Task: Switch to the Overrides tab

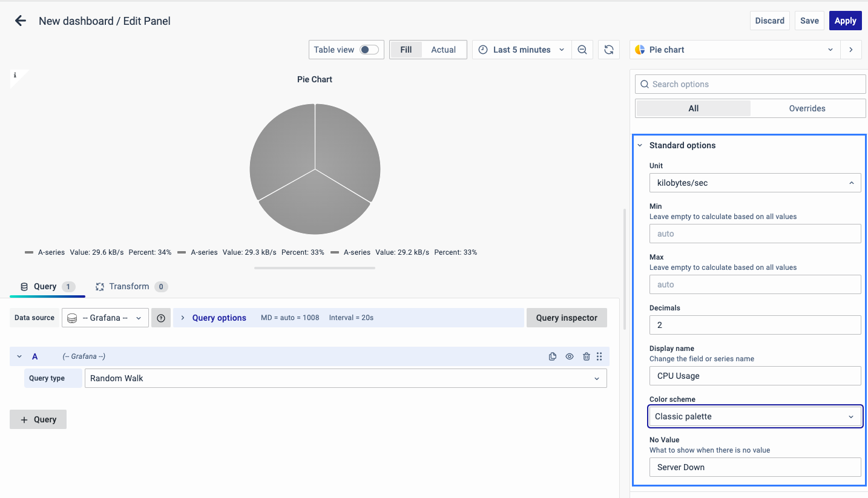Action: coord(807,108)
